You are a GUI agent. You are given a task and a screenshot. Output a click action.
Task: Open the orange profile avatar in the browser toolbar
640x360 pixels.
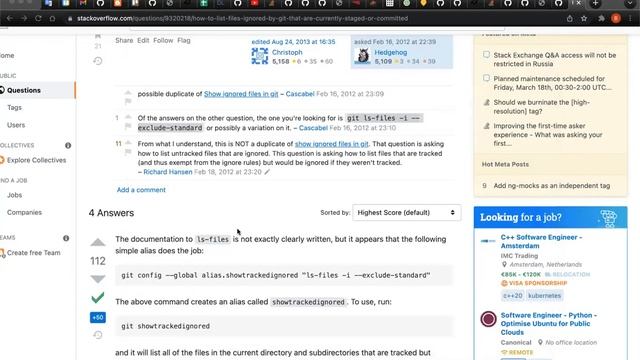[x=616, y=18]
